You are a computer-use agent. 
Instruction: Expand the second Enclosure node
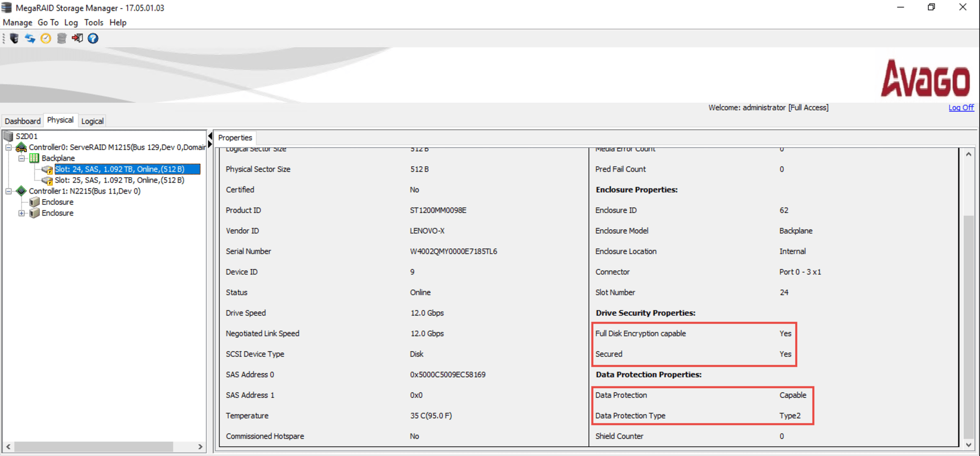[x=21, y=213]
